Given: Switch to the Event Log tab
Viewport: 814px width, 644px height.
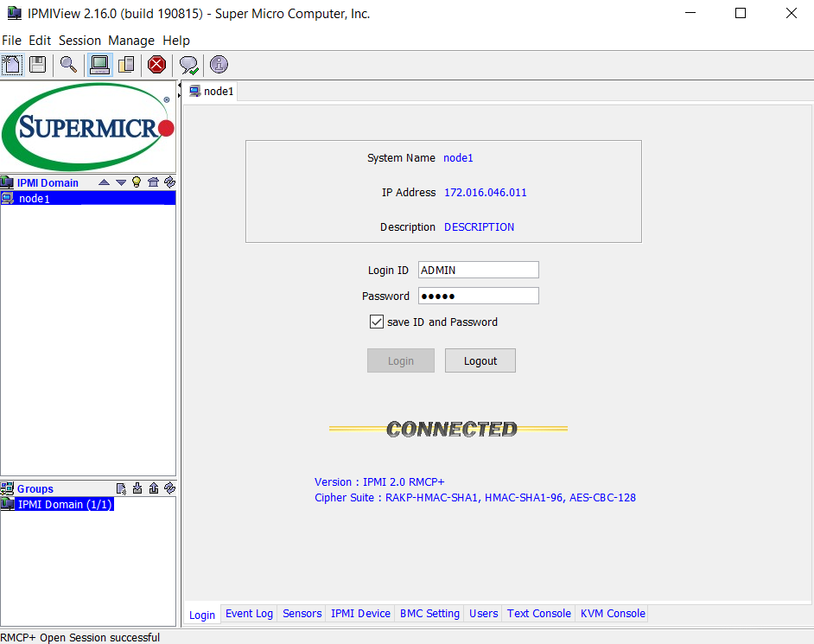Looking at the screenshot, I should click(249, 614).
